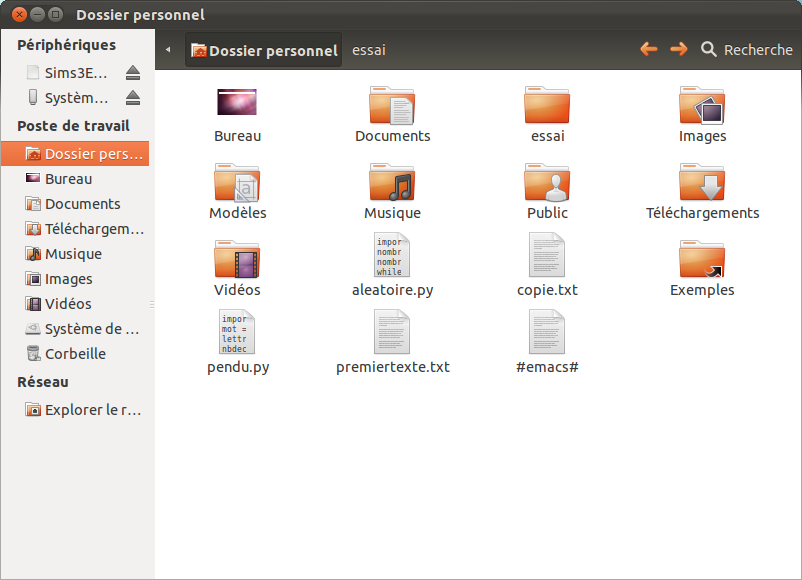Click the Périphériques sidebar heading
Screen dimensions: 802x580
[x=66, y=45]
